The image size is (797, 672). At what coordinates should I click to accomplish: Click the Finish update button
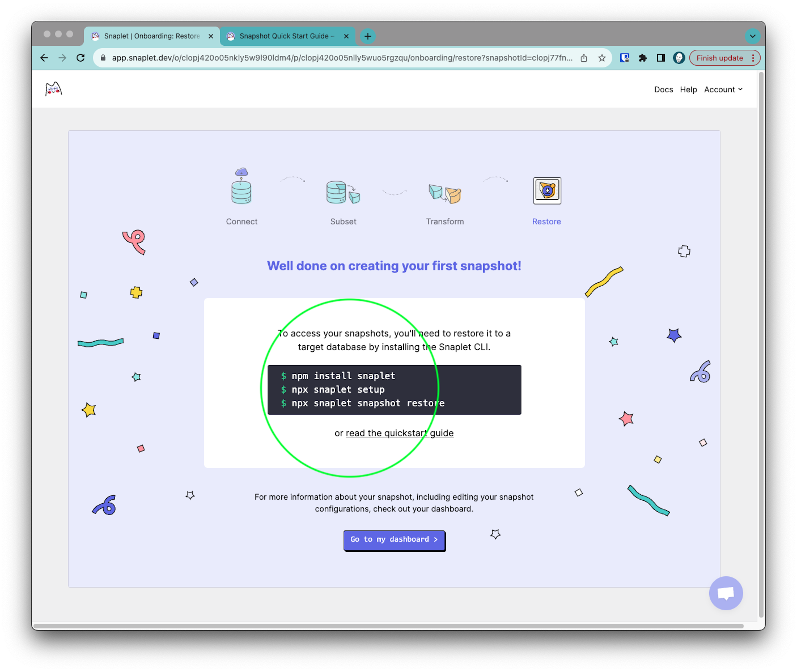(x=720, y=57)
